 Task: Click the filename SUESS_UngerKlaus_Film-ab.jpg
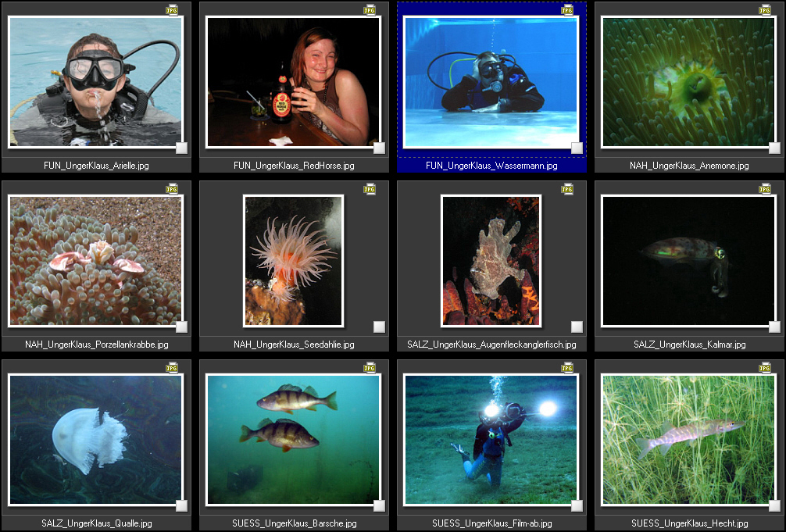[491, 523]
